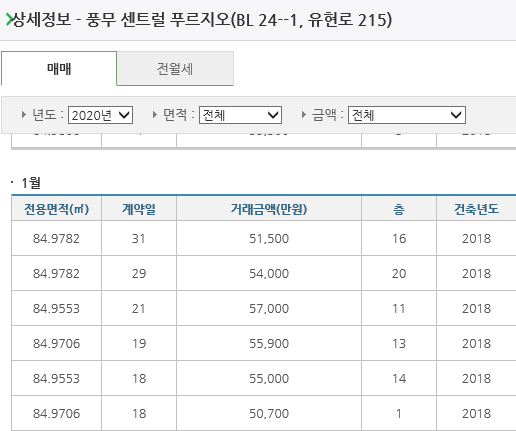Open the 면적 dropdown showing 전체

coord(240,115)
